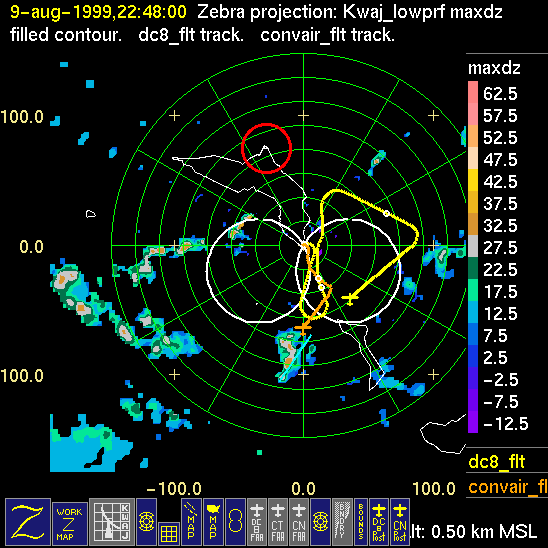Toggle the DC8 FAA aircraft track
Viewport: 548px width, 548px height.
(x=257, y=522)
